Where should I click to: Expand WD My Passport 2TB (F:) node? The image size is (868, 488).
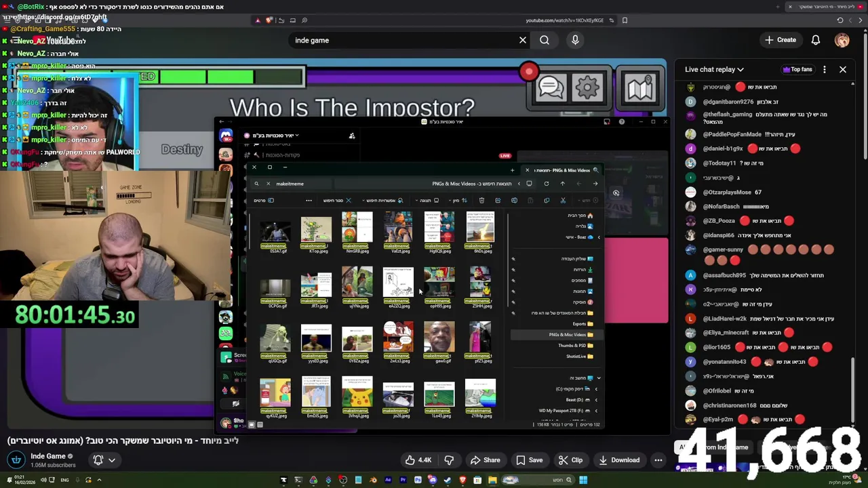tap(596, 411)
